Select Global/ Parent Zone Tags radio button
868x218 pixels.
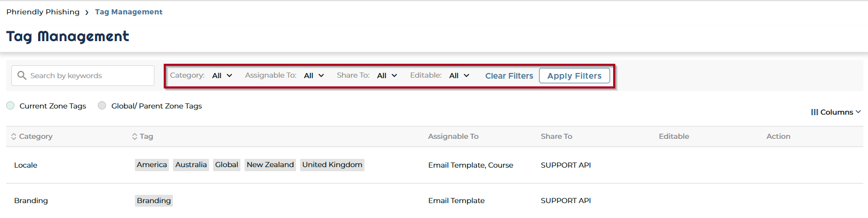point(102,105)
